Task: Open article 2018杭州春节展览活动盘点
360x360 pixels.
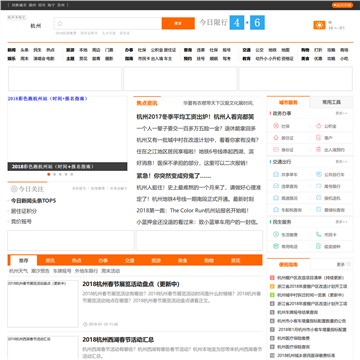Action: pyautogui.click(x=131, y=284)
